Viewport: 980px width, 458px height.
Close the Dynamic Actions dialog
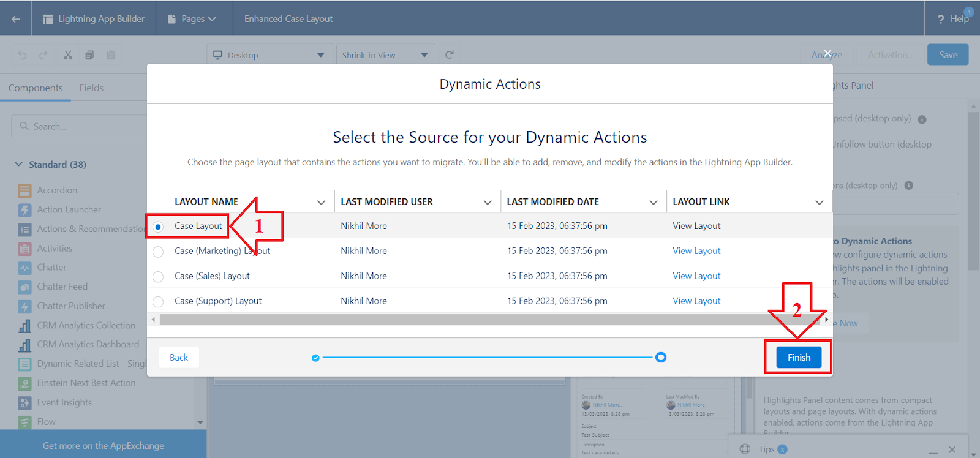click(x=827, y=54)
